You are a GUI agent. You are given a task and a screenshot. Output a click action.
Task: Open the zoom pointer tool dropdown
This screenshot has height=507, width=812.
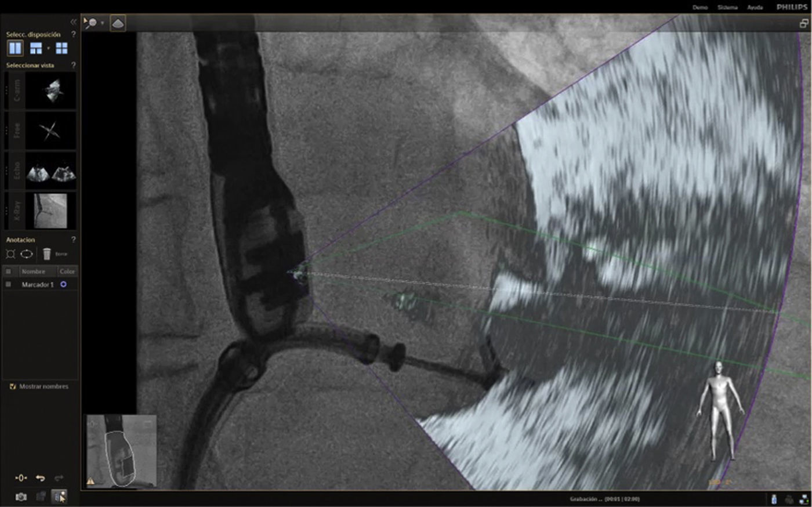pyautogui.click(x=102, y=23)
